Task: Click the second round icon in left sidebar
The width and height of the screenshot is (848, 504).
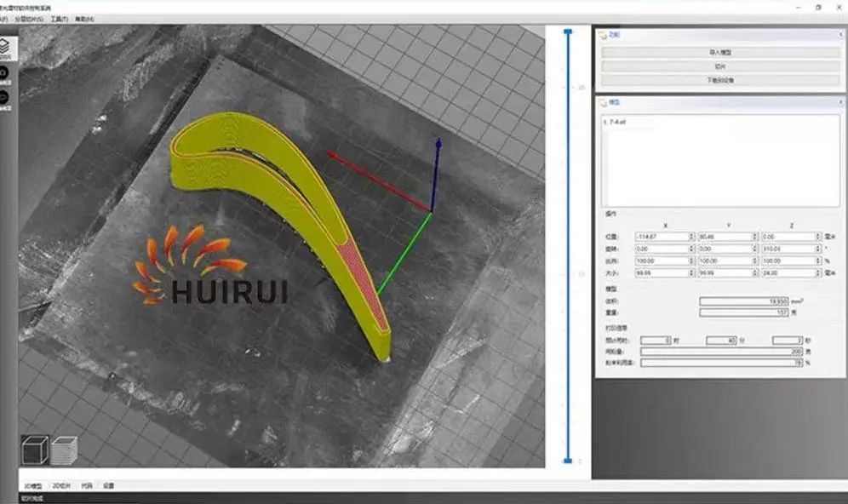Action: click(6, 74)
